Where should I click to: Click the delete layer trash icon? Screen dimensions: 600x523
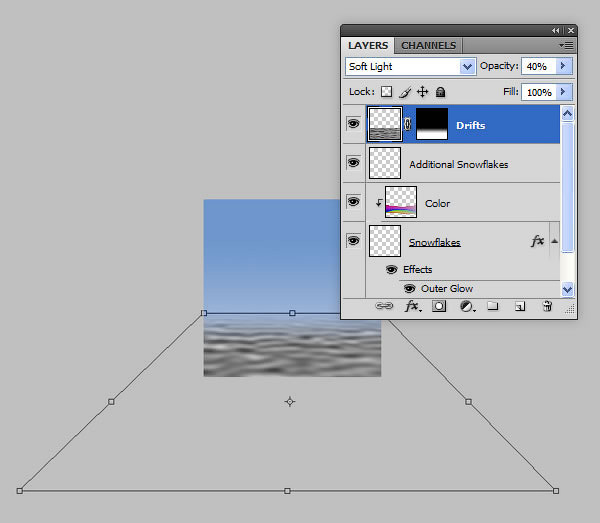548,306
